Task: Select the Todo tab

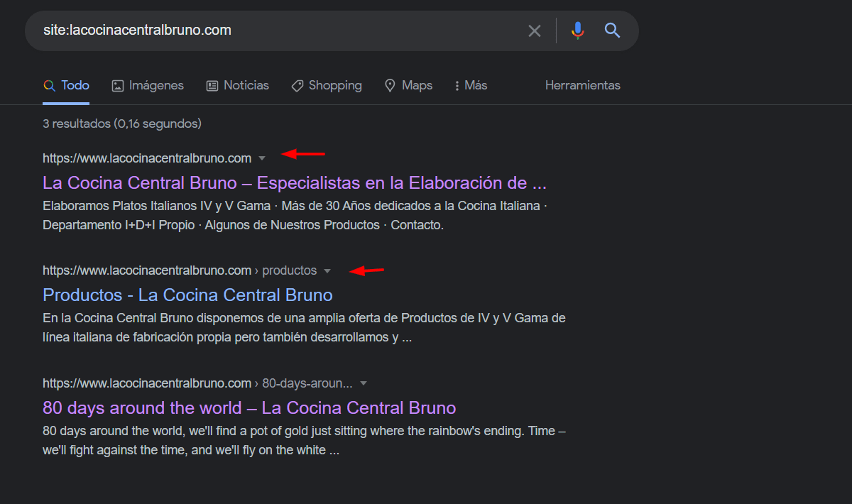Action: click(x=66, y=85)
